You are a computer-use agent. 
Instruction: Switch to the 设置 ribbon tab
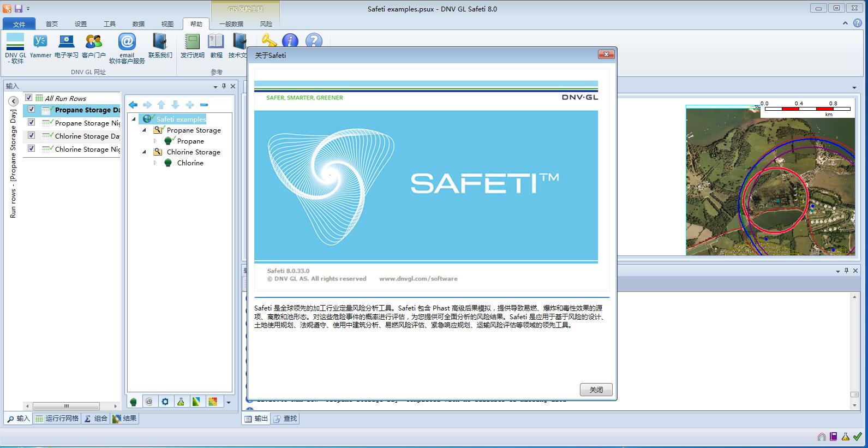[81, 24]
